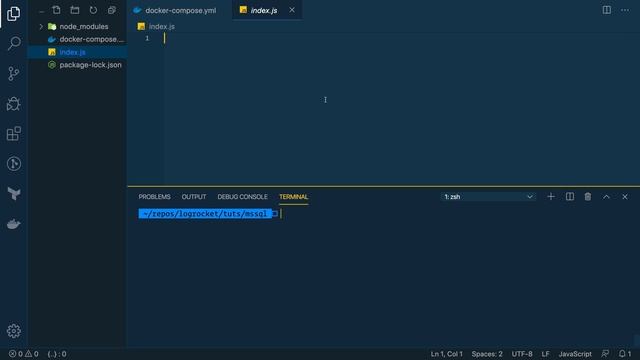Open editor More Actions menu
Viewport: 640px width, 360px height.
[x=625, y=10]
